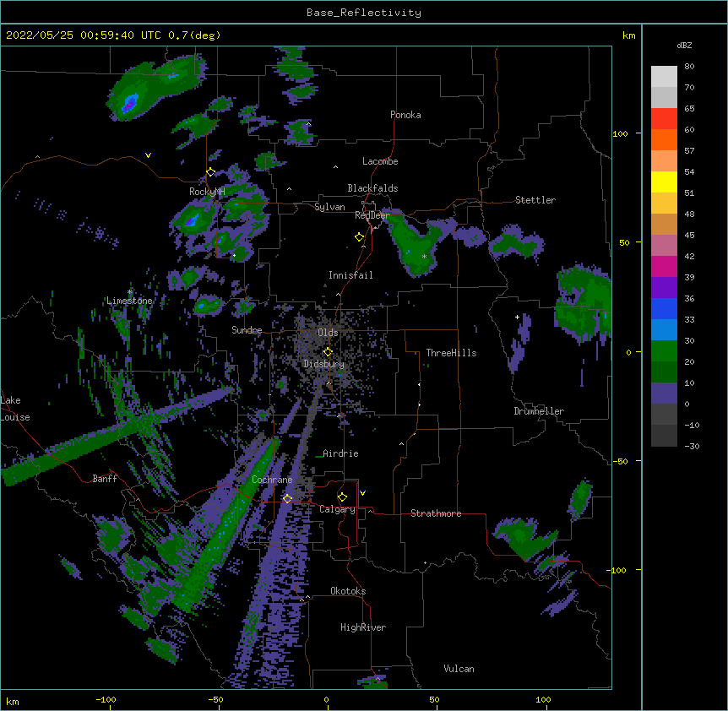Click the Stettler city label
This screenshot has height=711, width=728.
pos(535,200)
